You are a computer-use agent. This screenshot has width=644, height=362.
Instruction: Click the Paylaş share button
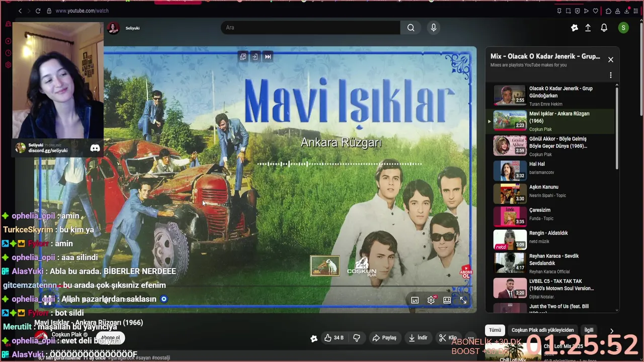pos(384,338)
